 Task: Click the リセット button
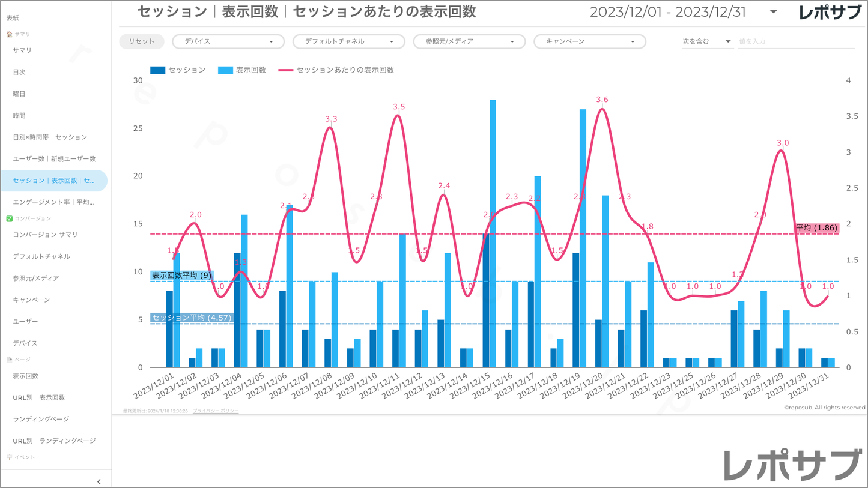tap(141, 41)
